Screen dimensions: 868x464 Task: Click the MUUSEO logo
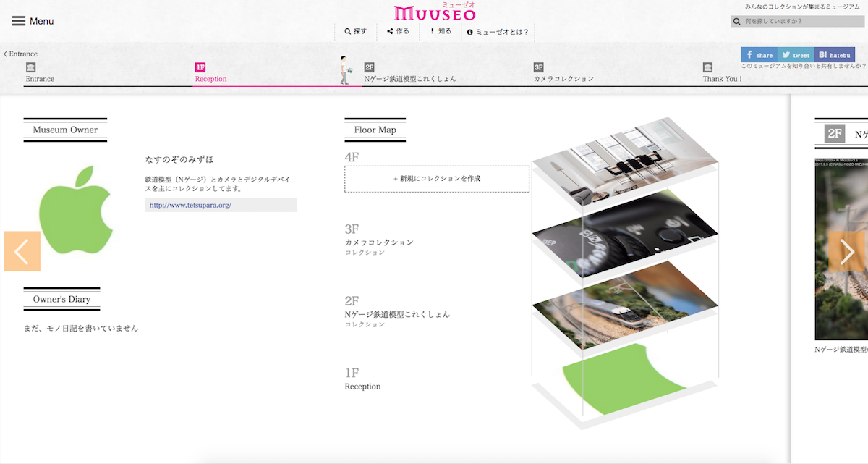click(x=435, y=12)
